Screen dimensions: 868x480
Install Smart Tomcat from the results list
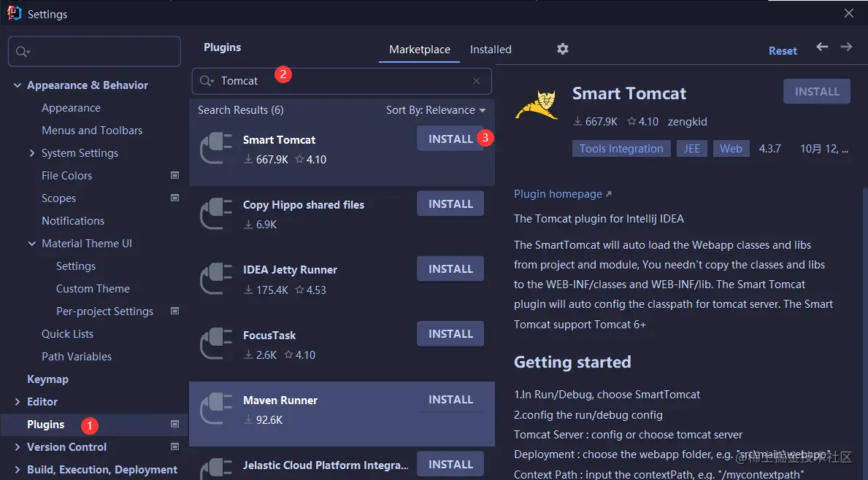pos(450,139)
